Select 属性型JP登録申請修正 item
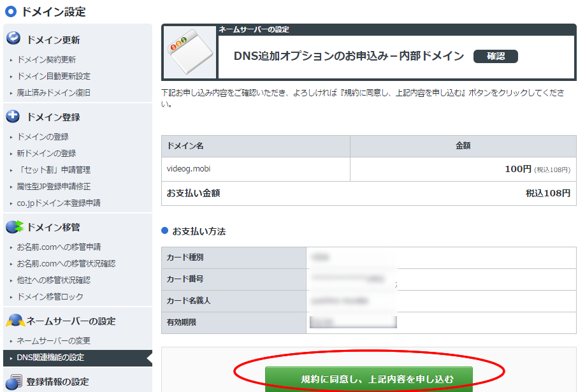The image size is (585, 392). (x=54, y=187)
